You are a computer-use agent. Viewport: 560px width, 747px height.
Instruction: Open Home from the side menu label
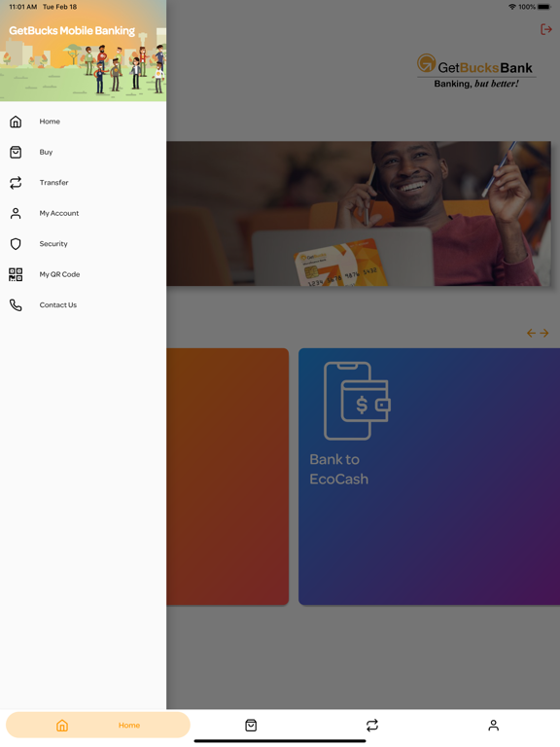[x=50, y=122]
